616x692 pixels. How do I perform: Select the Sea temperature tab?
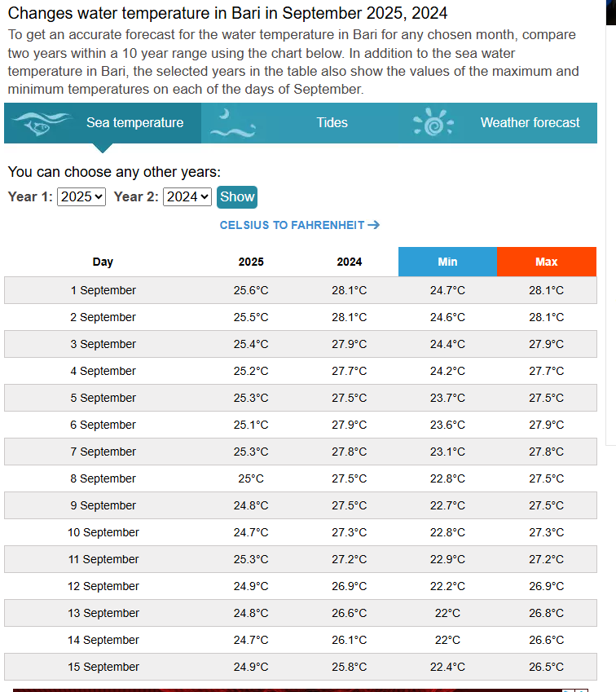134,123
